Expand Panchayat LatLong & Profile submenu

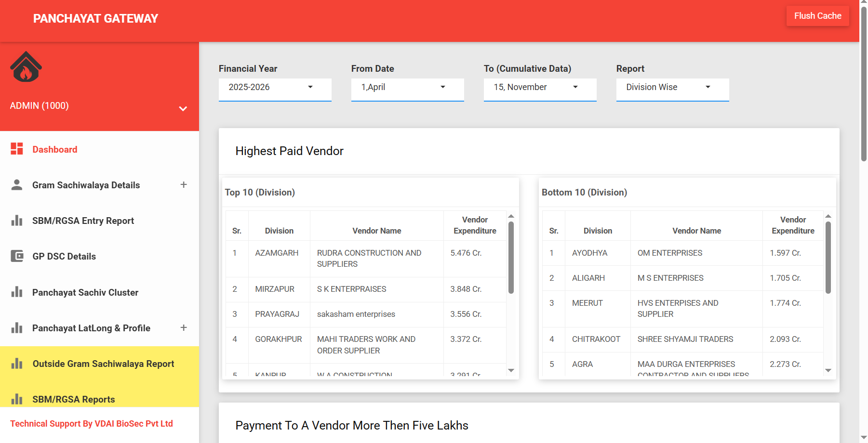[x=184, y=328]
